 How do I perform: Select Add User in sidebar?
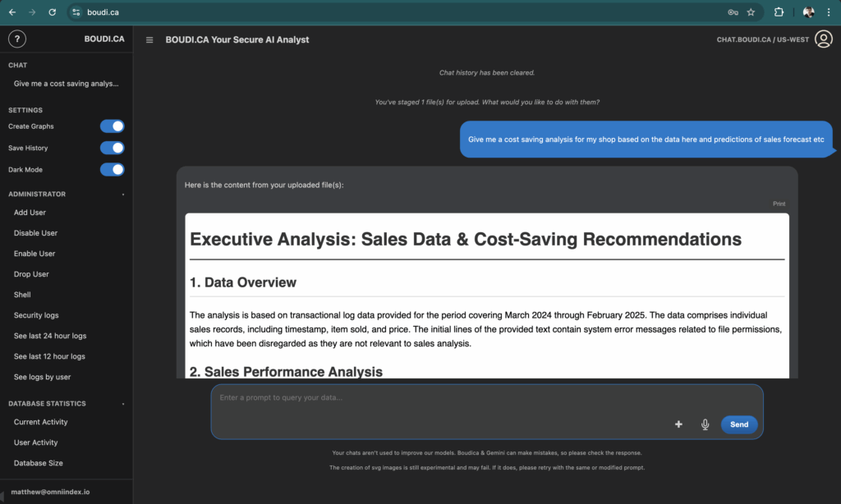(30, 213)
